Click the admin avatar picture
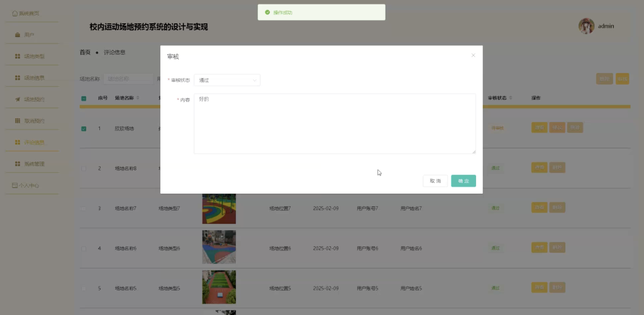 pyautogui.click(x=587, y=26)
